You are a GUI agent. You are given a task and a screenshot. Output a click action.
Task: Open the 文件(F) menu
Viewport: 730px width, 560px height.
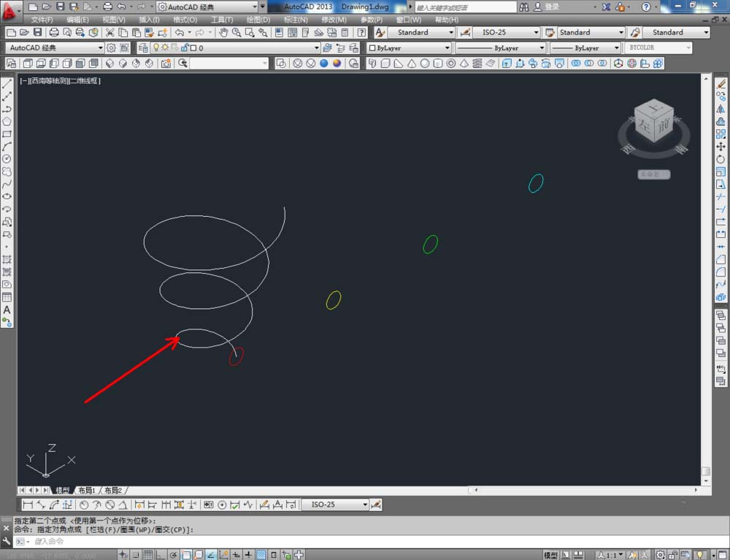(x=42, y=20)
